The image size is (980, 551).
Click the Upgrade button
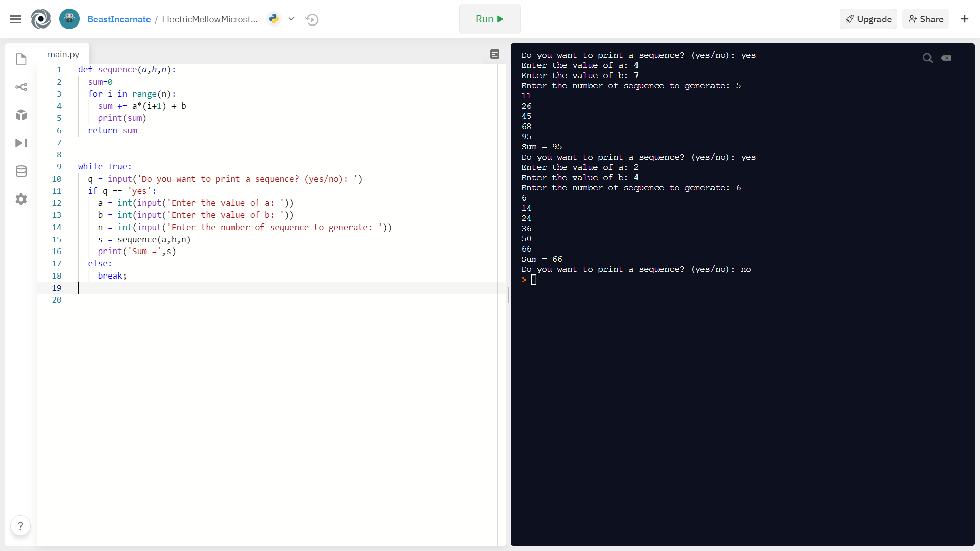[868, 19]
